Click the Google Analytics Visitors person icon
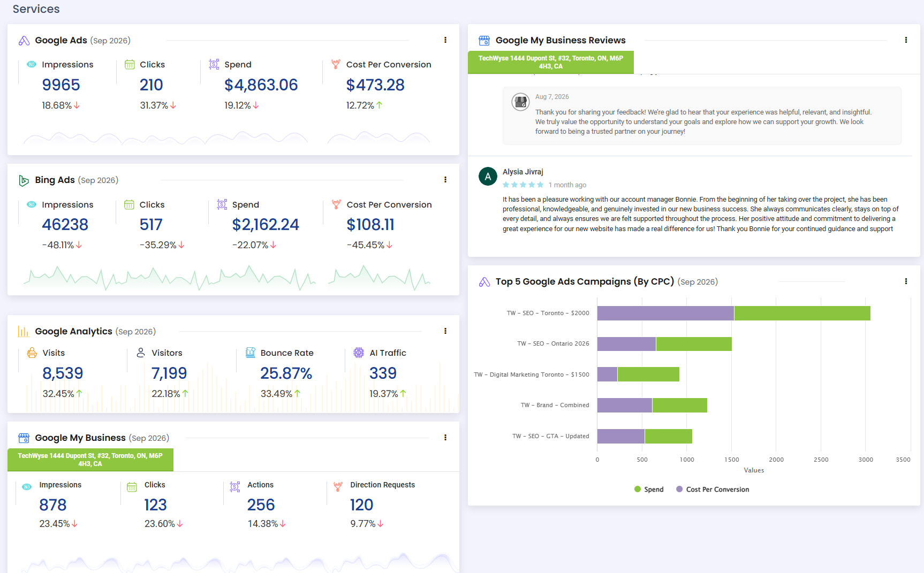The height and width of the screenshot is (573, 924). point(141,353)
